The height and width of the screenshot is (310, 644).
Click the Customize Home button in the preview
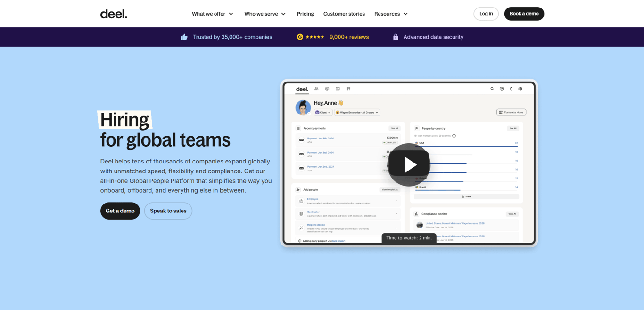(x=512, y=112)
